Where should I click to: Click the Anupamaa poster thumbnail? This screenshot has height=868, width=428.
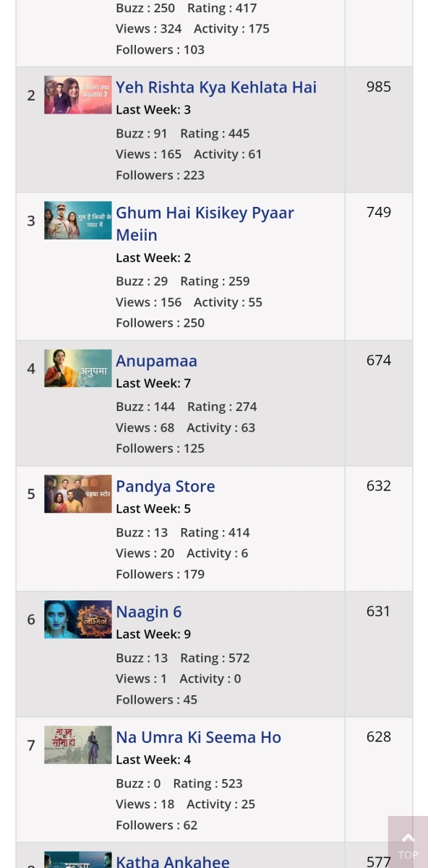78,368
